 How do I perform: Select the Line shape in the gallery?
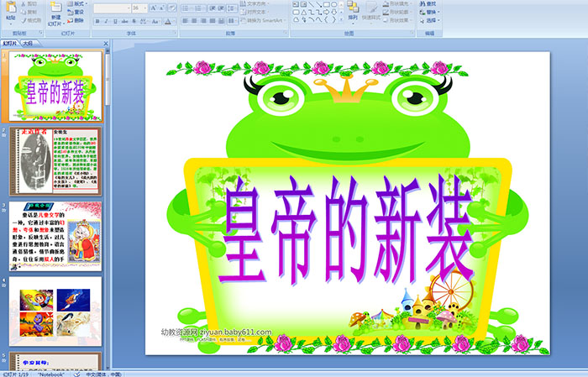click(x=311, y=4)
